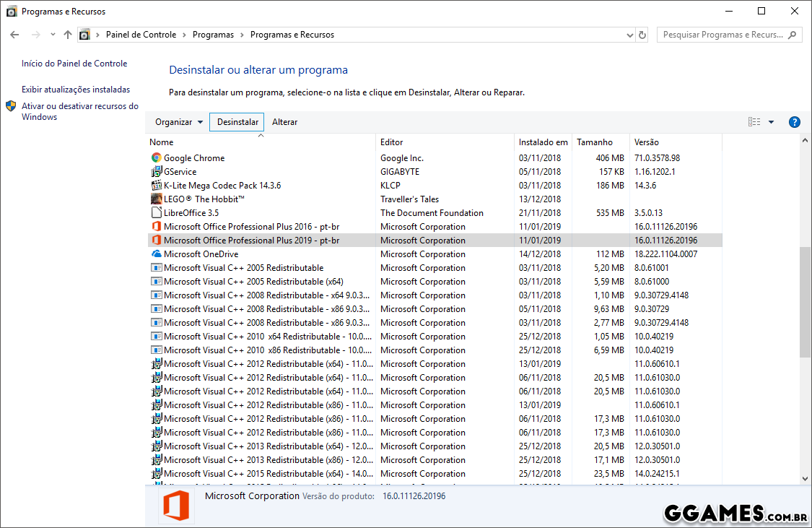The width and height of the screenshot is (812, 528).
Task: Click the Desinstalar button
Action: (237, 122)
